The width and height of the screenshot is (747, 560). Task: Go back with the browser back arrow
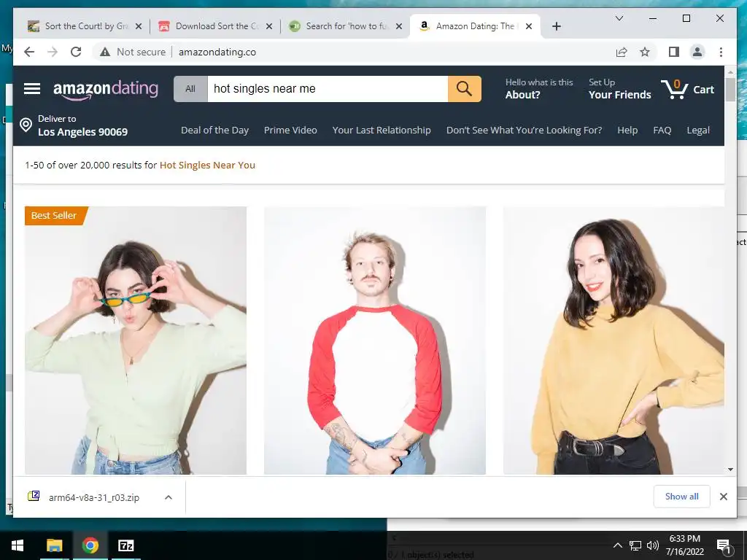(29, 52)
